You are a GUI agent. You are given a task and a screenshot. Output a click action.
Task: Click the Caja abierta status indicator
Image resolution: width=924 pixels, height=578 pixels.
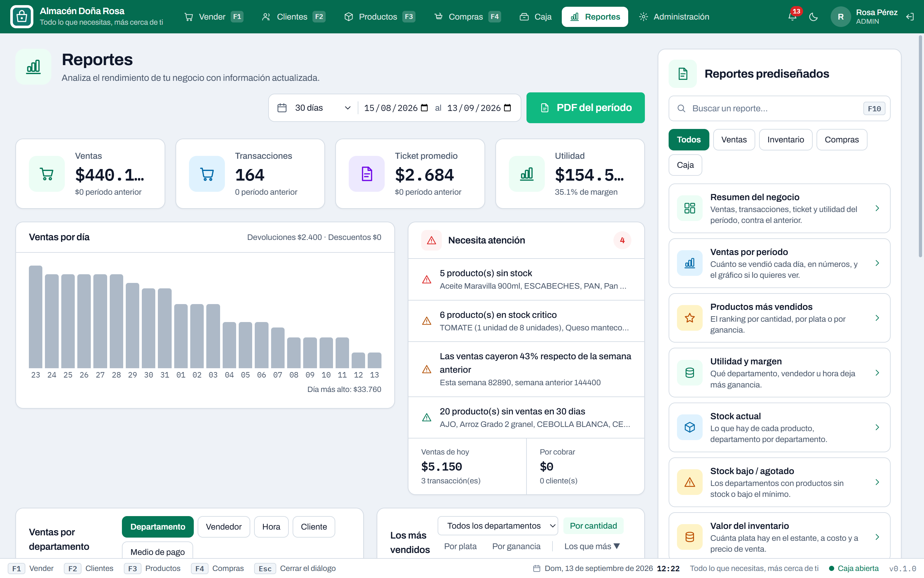853,569
